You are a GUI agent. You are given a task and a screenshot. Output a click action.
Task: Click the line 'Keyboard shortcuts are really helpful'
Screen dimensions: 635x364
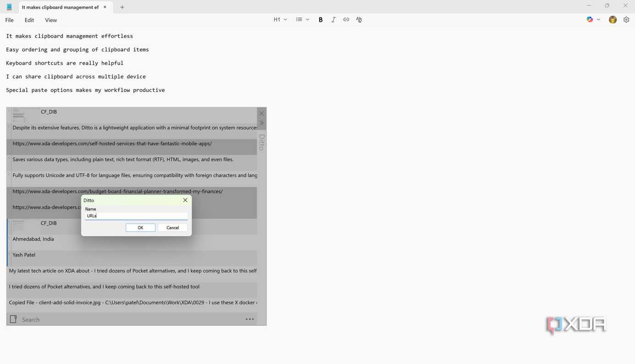pos(65,63)
